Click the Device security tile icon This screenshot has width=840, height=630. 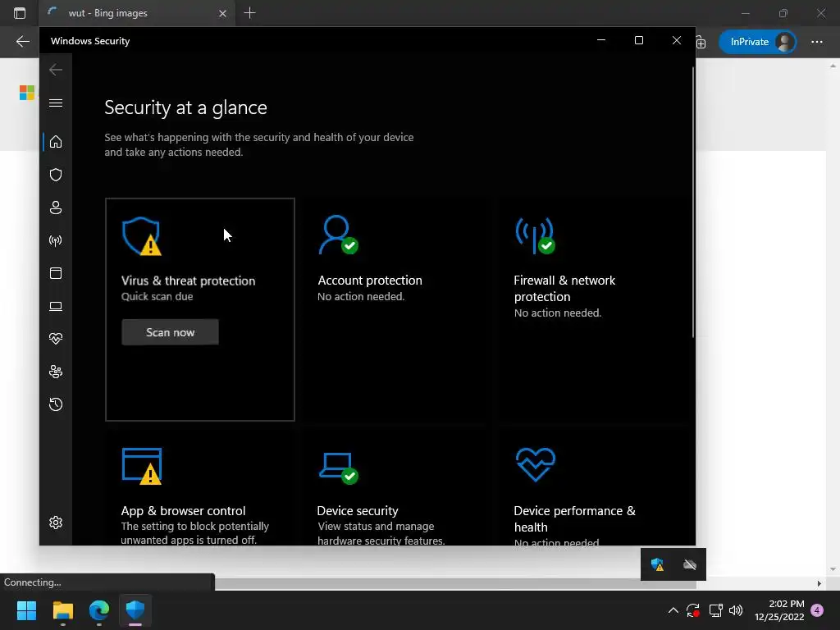point(338,468)
